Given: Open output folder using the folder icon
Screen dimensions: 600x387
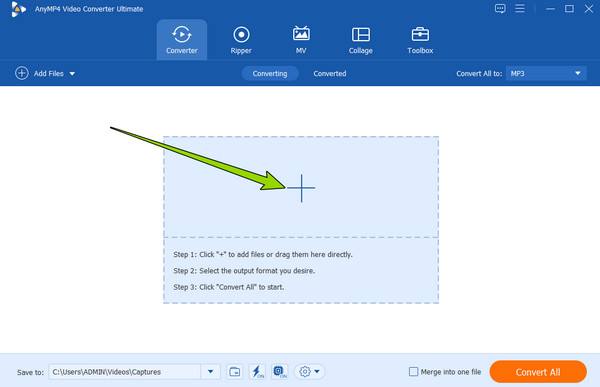Looking at the screenshot, I should click(235, 372).
